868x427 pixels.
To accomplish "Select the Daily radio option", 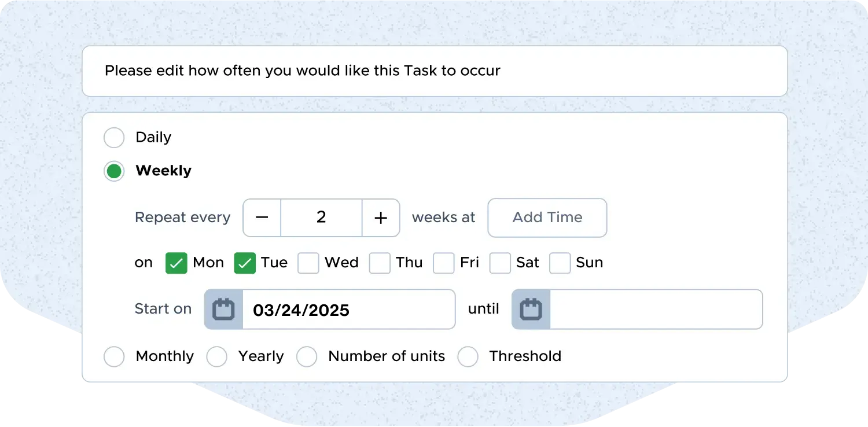I will (x=114, y=138).
